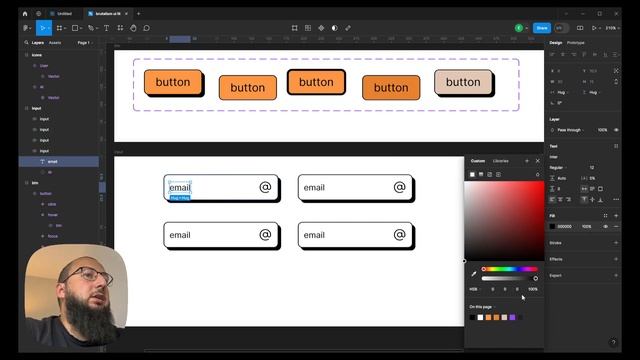Click the plugins diamond toolbar icon
The height and width of the screenshot is (360, 640).
click(321, 28)
